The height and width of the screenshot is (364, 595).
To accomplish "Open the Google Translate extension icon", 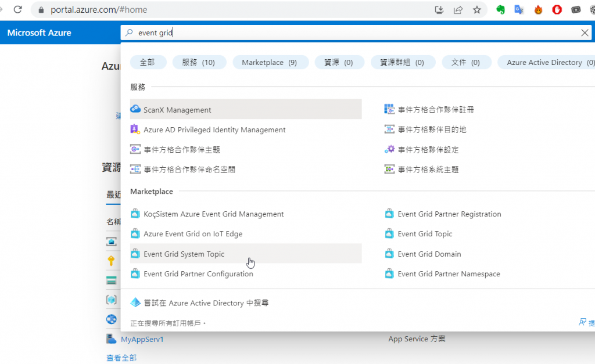I will tap(519, 10).
